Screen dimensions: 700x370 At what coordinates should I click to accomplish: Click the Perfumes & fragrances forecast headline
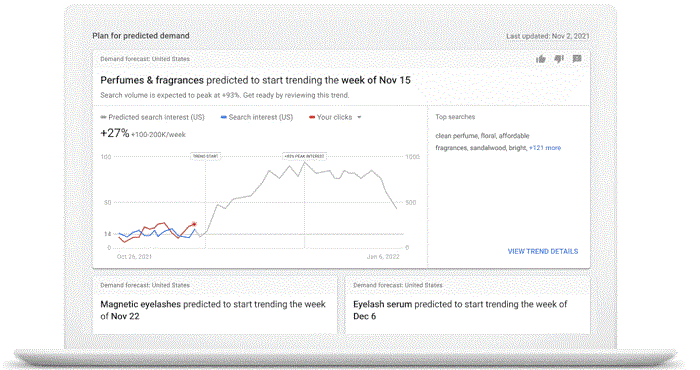(255, 80)
